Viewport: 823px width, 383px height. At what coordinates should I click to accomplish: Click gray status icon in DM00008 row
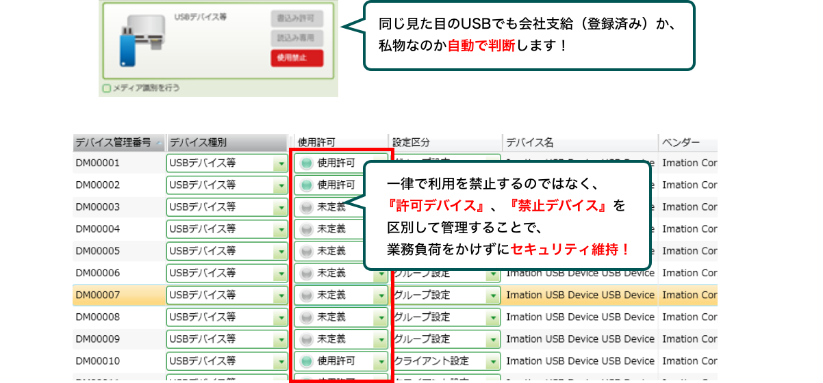[306, 317]
